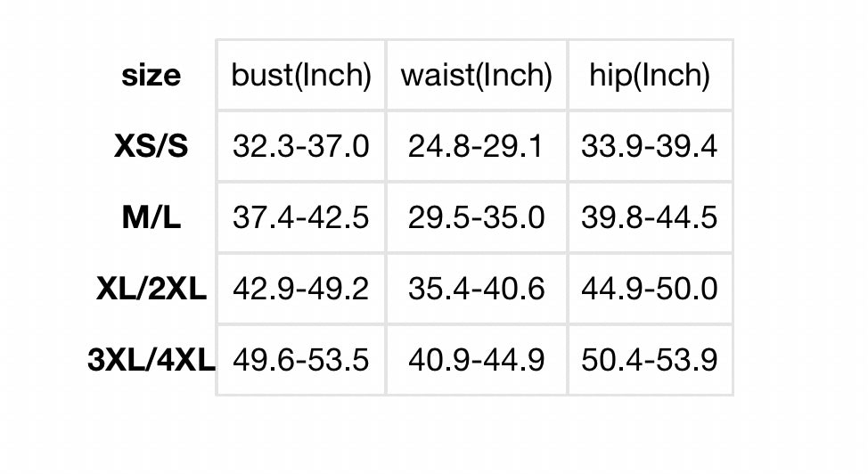Select the XS/S size row label

point(151,146)
